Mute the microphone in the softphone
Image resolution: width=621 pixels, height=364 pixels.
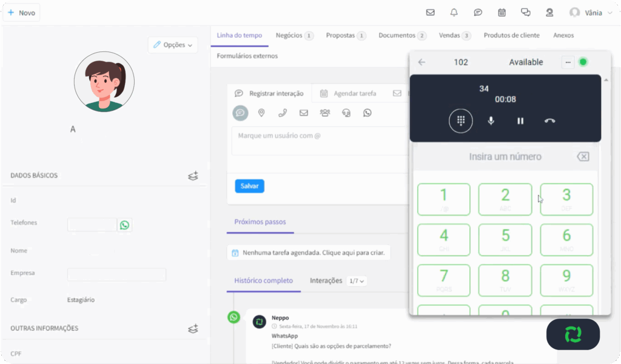pos(491,121)
